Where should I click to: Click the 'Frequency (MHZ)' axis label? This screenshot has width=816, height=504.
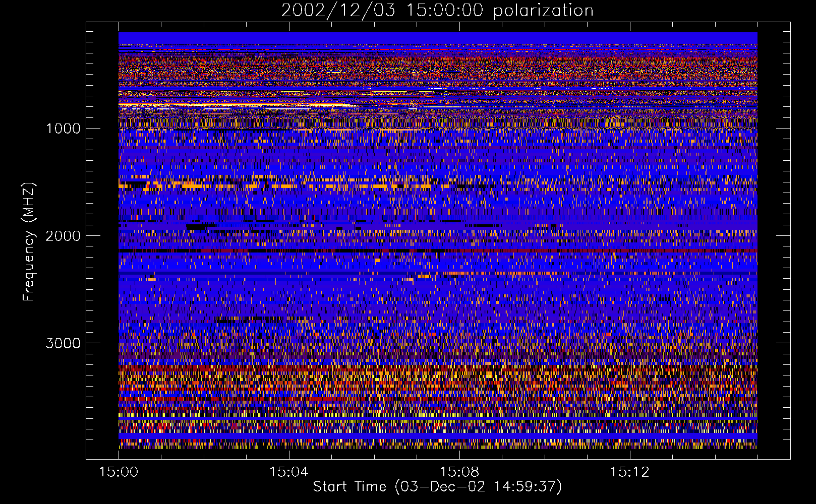pyautogui.click(x=29, y=242)
